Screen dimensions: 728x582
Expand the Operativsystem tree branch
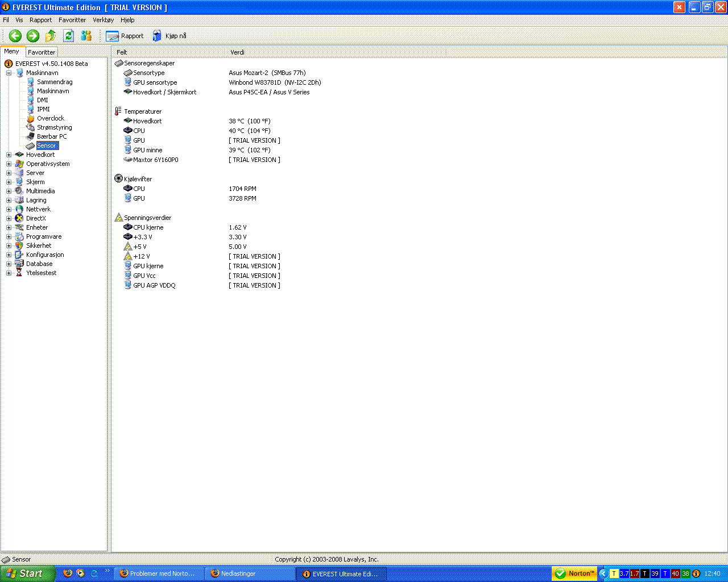pyautogui.click(x=9, y=164)
